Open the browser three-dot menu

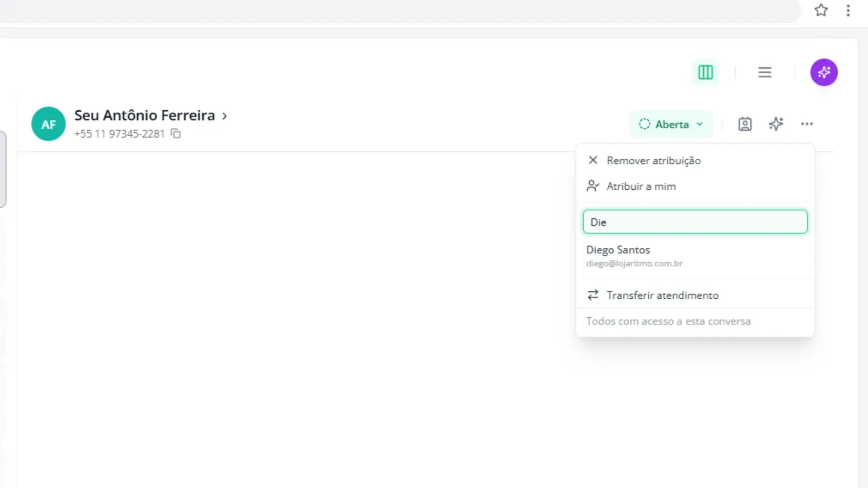(848, 10)
